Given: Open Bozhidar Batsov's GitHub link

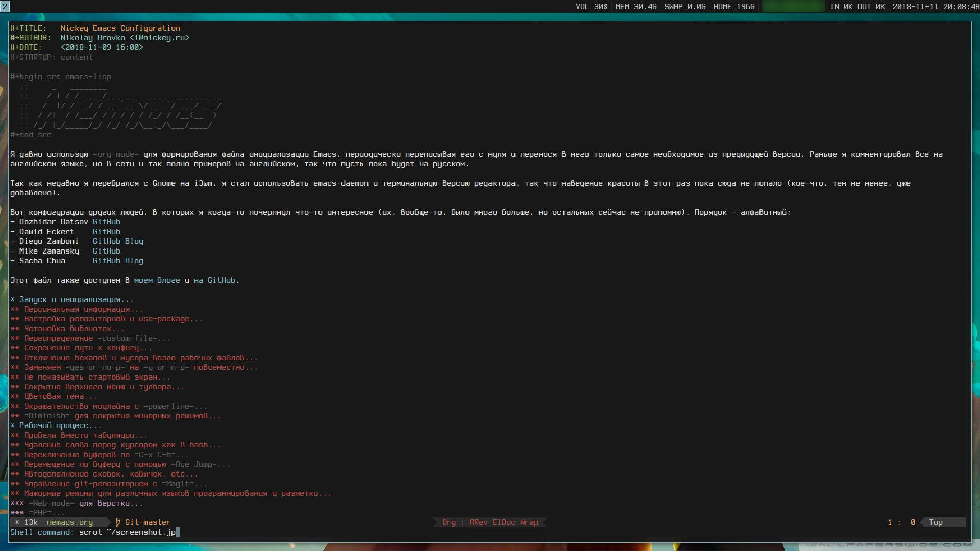Looking at the screenshot, I should [106, 222].
